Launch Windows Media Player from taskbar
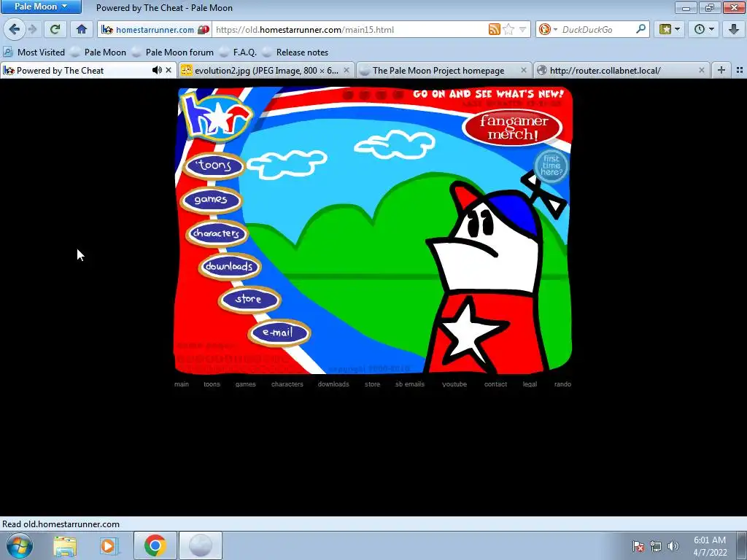 click(109, 545)
